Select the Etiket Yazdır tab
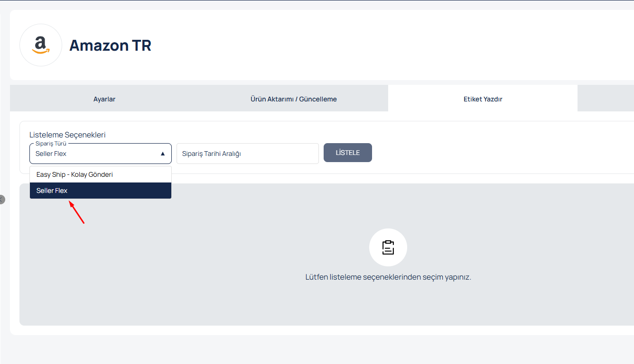The width and height of the screenshot is (634, 364). [x=483, y=99]
